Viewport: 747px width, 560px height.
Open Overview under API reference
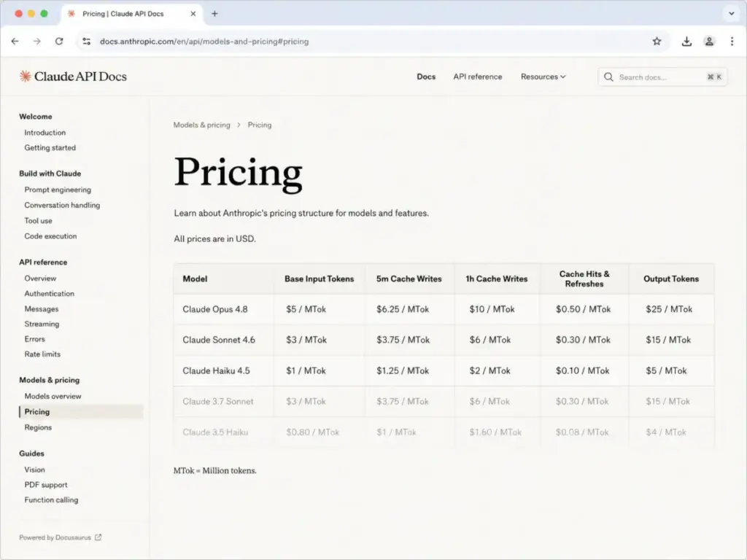coord(41,278)
